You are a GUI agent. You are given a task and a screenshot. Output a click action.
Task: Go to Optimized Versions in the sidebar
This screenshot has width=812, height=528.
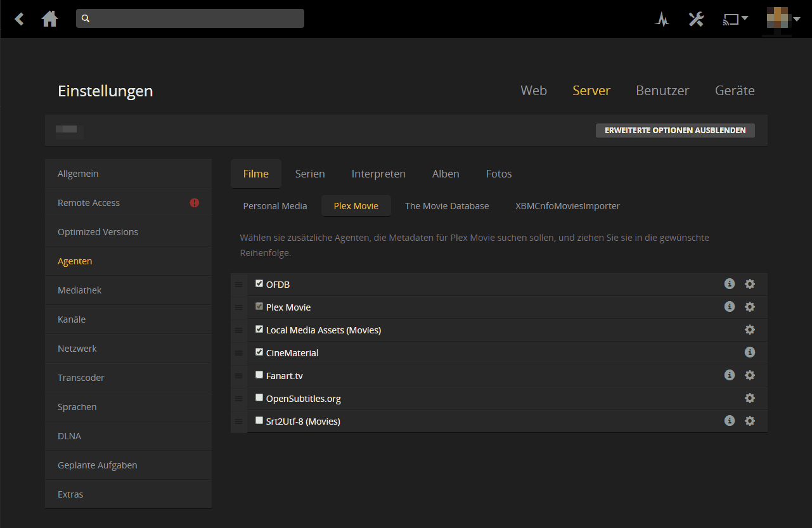pos(128,232)
